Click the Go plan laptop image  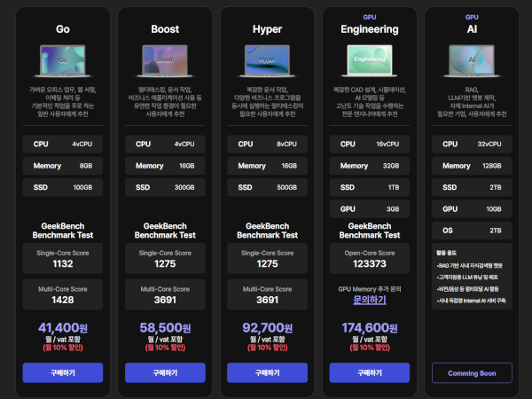pyautogui.click(x=63, y=60)
